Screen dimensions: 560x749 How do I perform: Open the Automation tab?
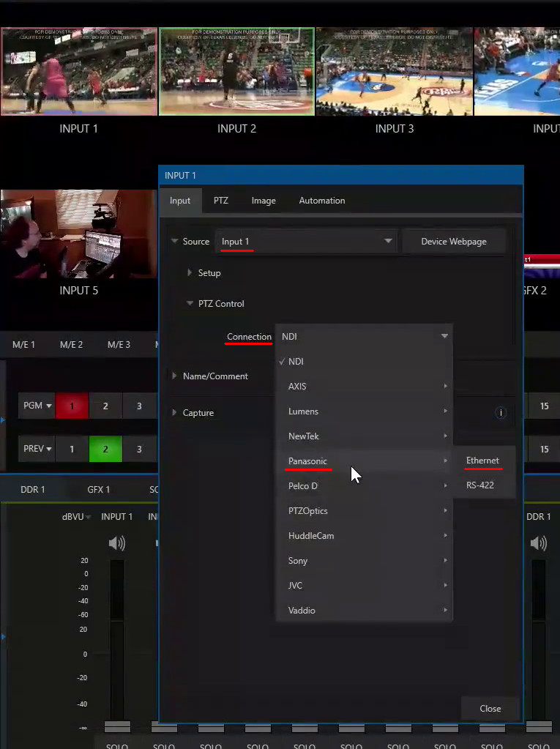tap(322, 201)
